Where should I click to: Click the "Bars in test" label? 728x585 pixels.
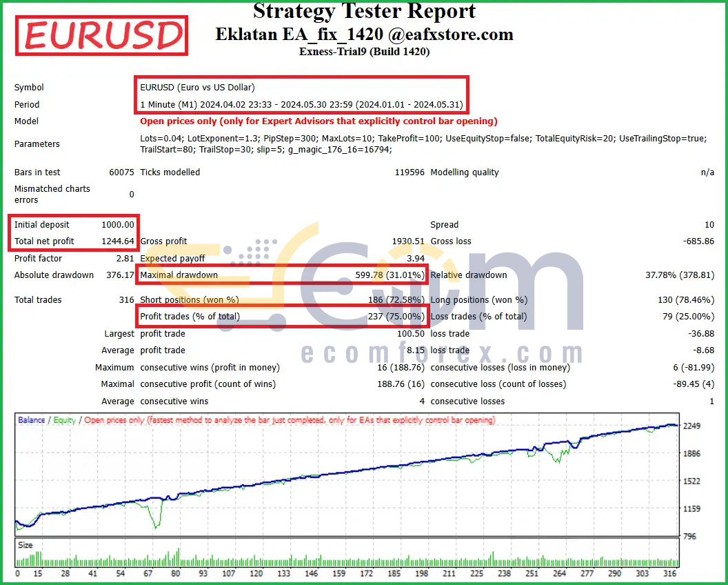coord(37,172)
